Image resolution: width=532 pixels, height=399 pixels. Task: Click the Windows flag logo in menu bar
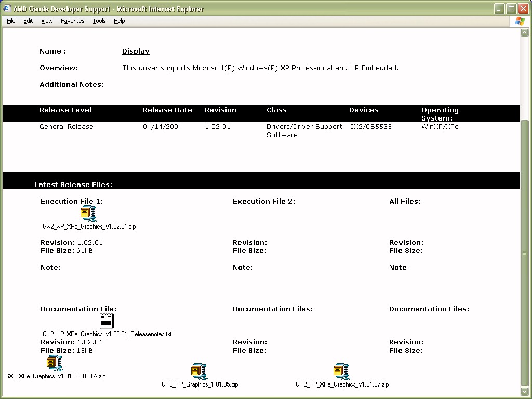[x=520, y=21]
